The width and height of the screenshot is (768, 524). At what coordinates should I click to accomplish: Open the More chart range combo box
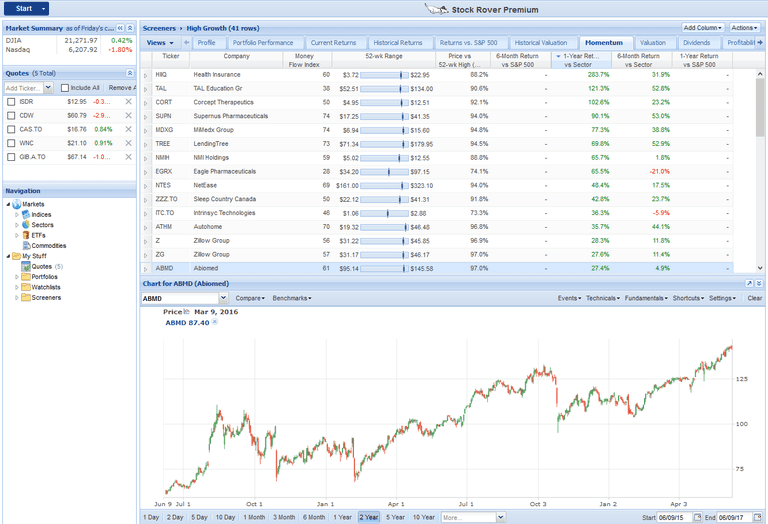(x=473, y=517)
